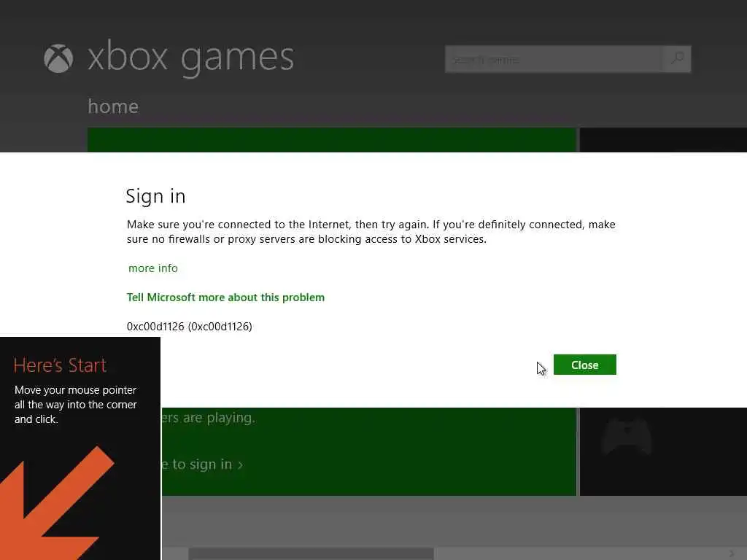747x560 pixels.
Task: Click the Xbox logo icon
Action: (x=58, y=58)
